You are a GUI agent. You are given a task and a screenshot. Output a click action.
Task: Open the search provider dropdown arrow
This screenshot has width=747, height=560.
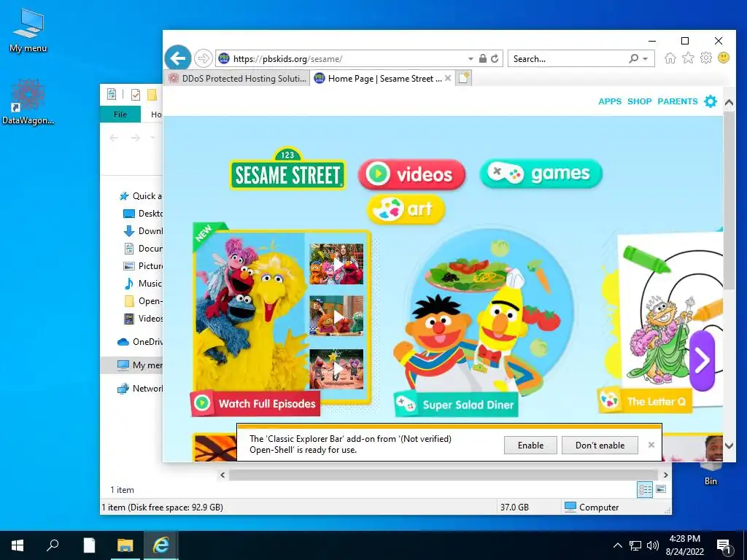click(646, 58)
